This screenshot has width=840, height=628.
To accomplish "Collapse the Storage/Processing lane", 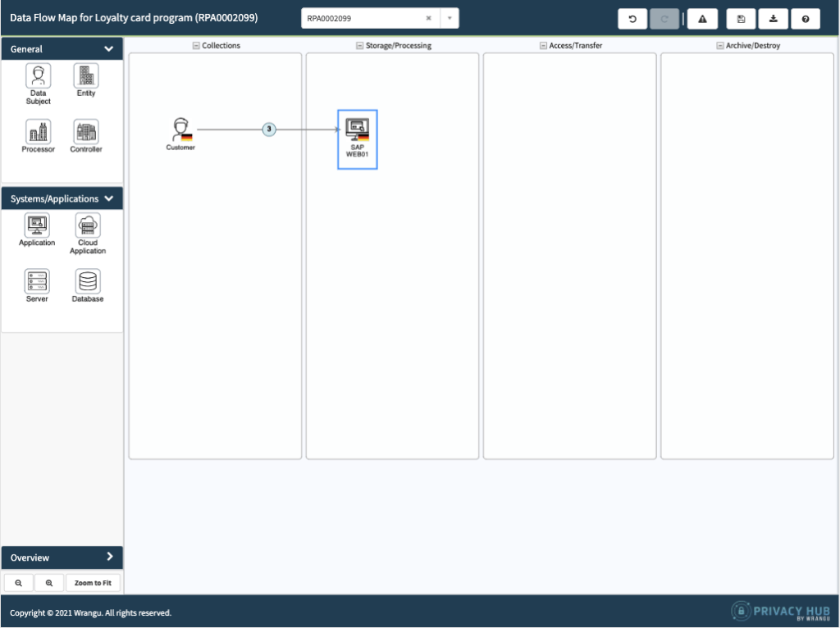I will coord(359,46).
